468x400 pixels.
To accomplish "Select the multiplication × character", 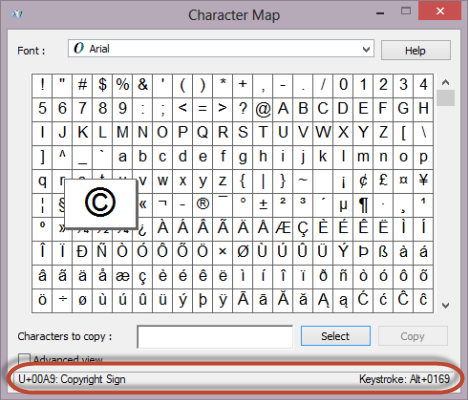I will pyautogui.click(x=223, y=252).
